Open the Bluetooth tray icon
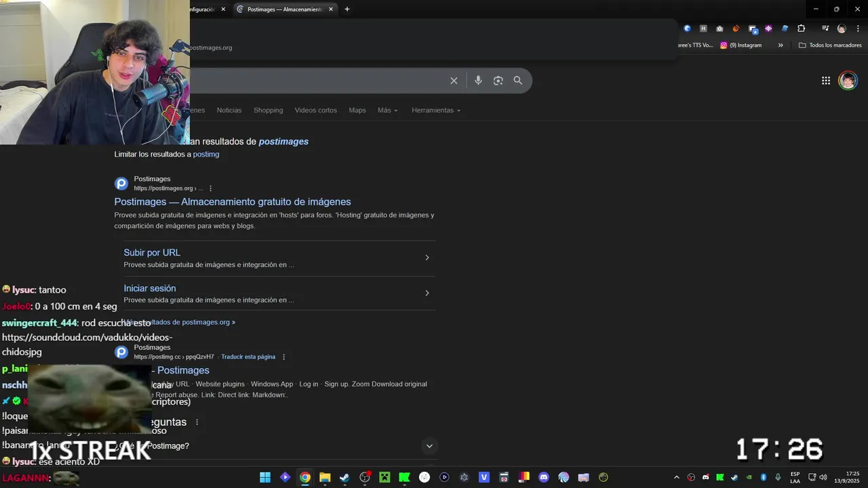Screen dimensions: 868x488 click(x=763, y=477)
